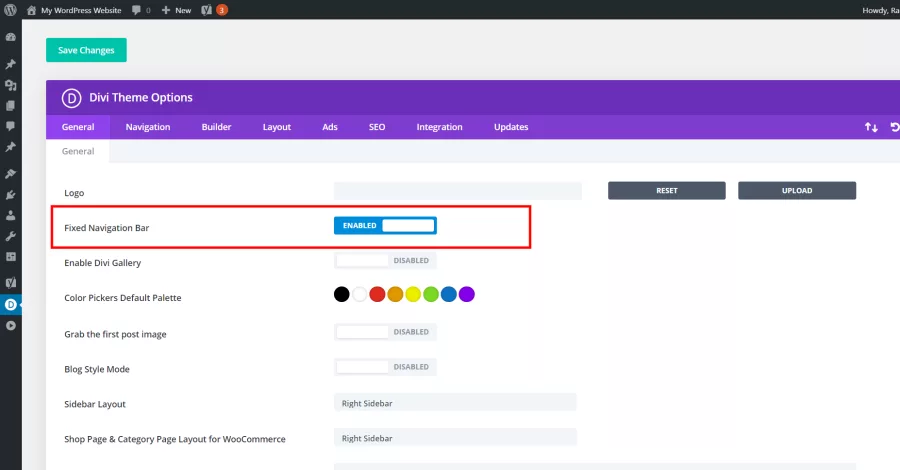Enable the Divi Gallery toggle
900x470 pixels.
385,261
